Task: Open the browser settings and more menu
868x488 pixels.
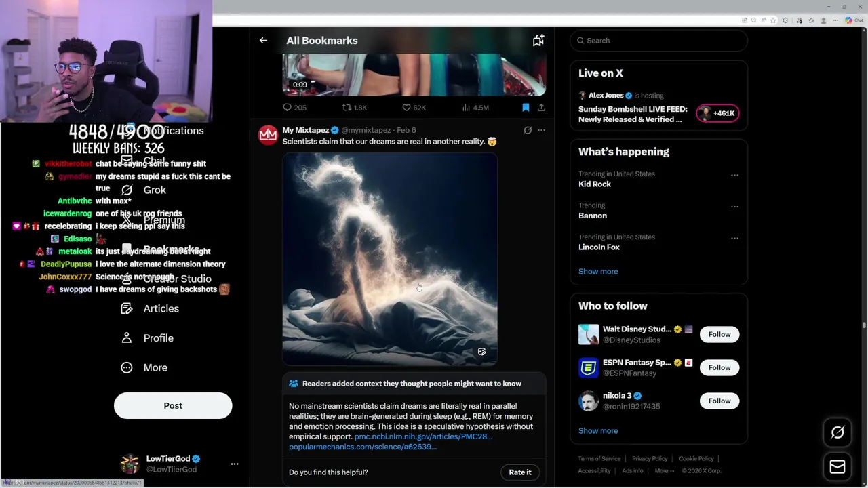Action: [x=837, y=20]
